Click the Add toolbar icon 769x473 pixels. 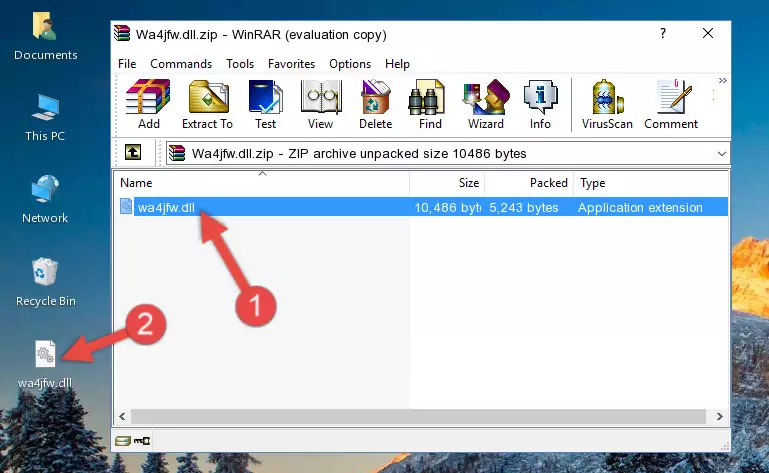pyautogui.click(x=148, y=105)
